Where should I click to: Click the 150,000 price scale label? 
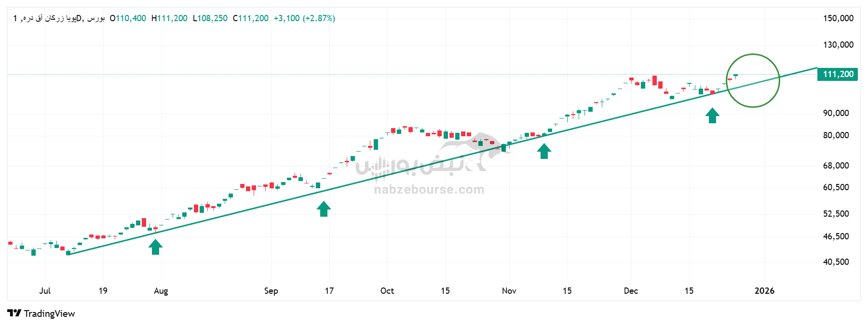point(838,18)
